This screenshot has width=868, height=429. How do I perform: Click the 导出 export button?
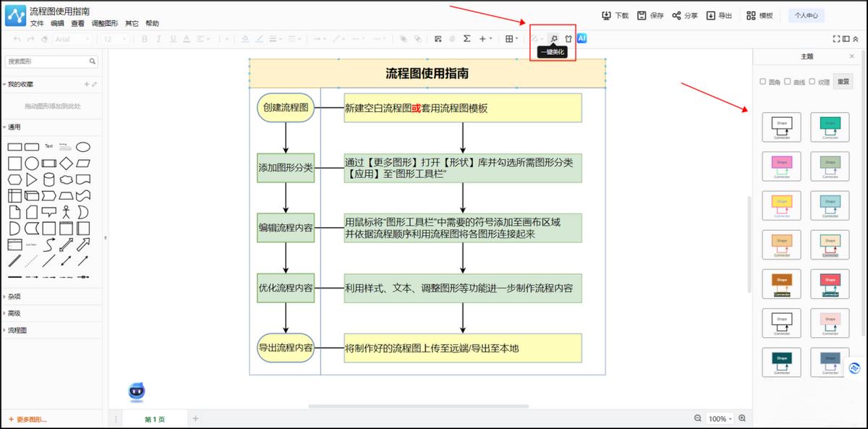coord(719,15)
